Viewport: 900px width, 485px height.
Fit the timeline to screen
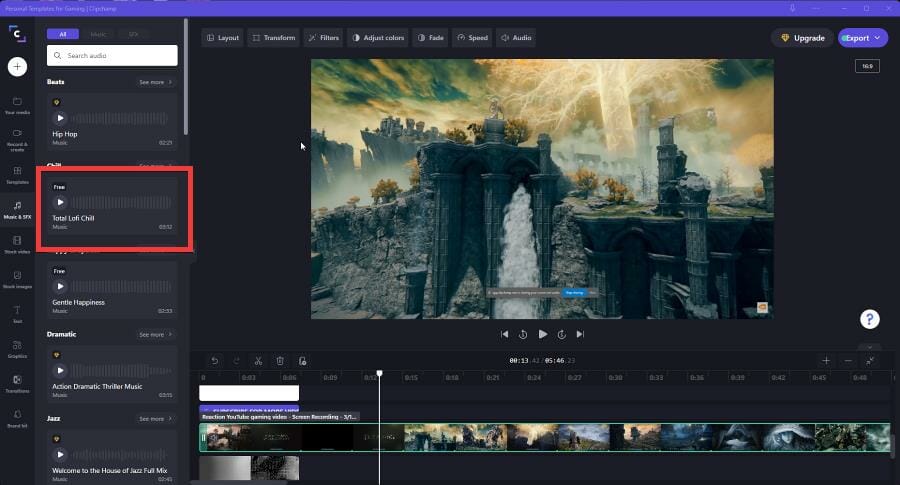tap(870, 360)
